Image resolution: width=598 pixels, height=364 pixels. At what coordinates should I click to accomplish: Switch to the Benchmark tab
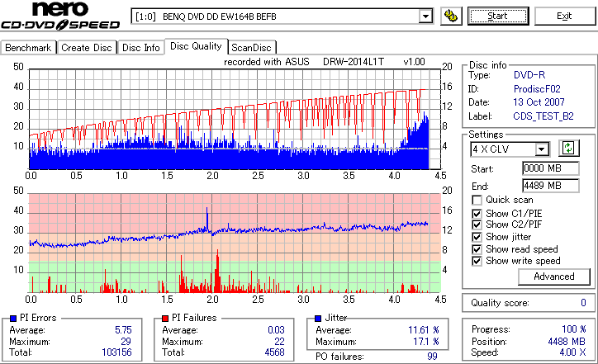tap(28, 48)
